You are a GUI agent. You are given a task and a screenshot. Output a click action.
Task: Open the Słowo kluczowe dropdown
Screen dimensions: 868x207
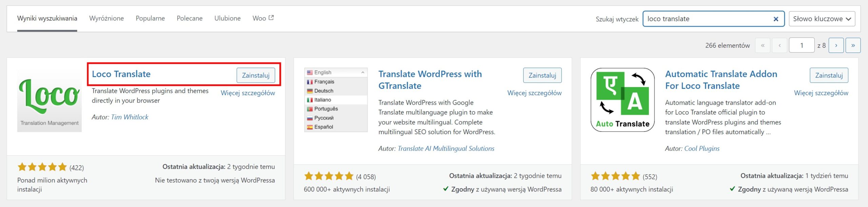pyautogui.click(x=822, y=19)
